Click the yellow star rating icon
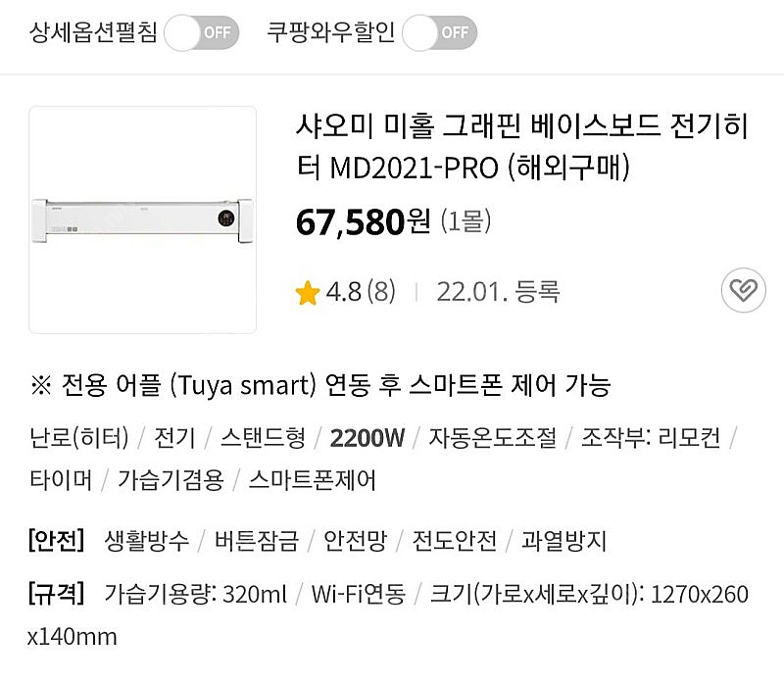The image size is (784, 682). coord(308,292)
